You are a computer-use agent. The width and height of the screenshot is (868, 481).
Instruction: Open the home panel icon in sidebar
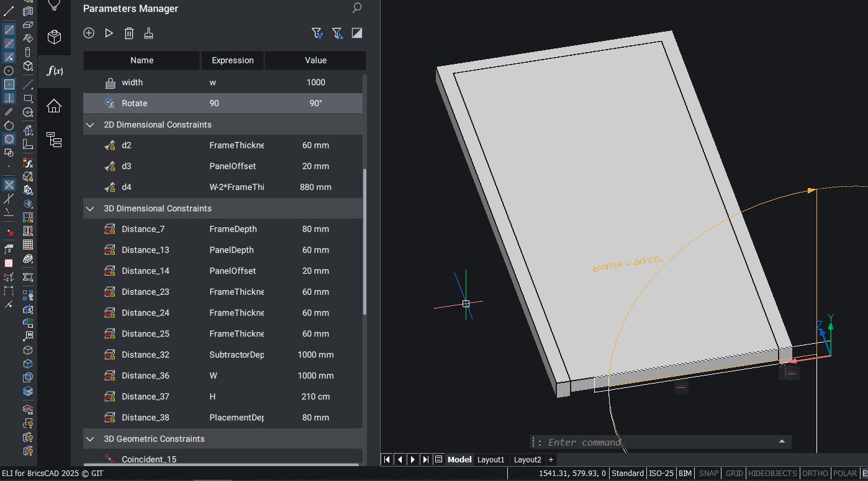(54, 106)
